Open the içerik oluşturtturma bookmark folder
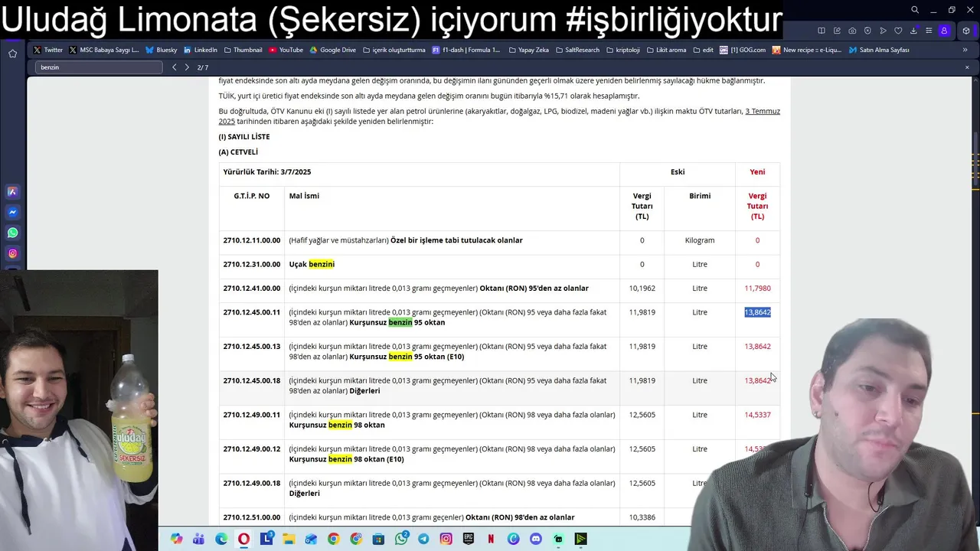 tap(394, 50)
